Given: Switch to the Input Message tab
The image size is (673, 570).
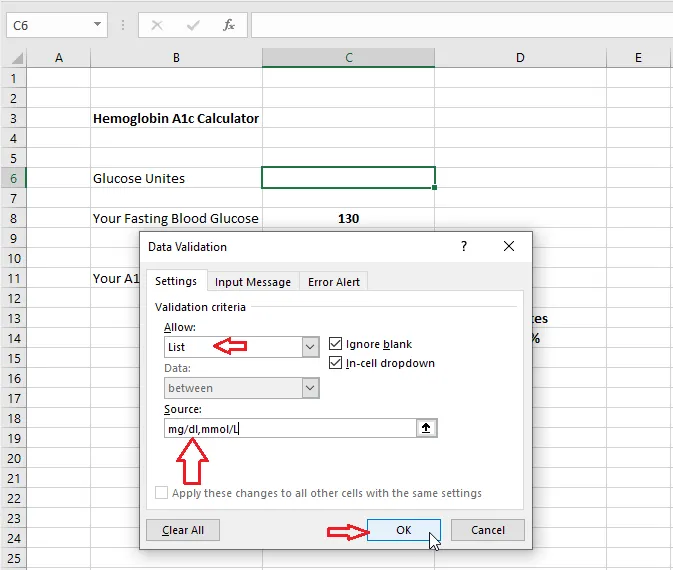Looking at the screenshot, I should tap(253, 282).
